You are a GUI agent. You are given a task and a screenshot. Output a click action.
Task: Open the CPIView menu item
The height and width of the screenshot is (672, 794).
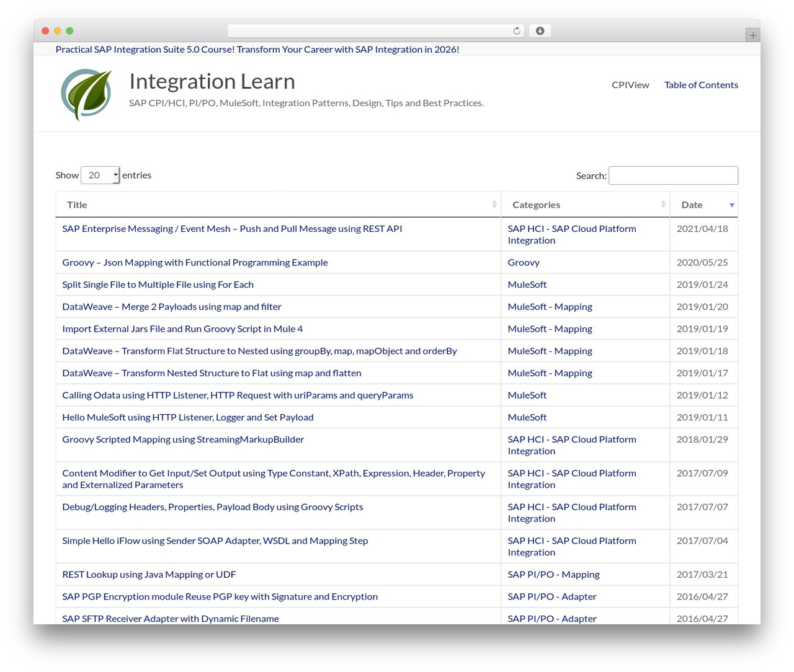point(630,85)
